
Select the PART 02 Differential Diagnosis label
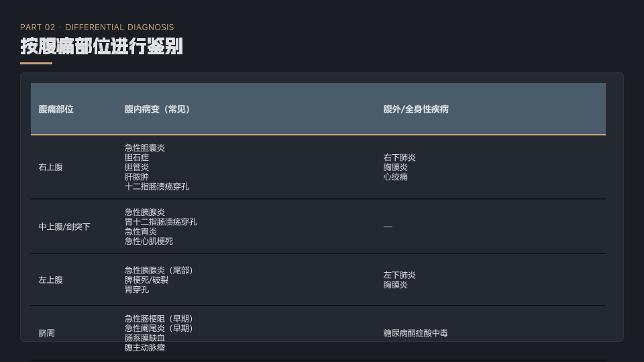[x=97, y=27]
